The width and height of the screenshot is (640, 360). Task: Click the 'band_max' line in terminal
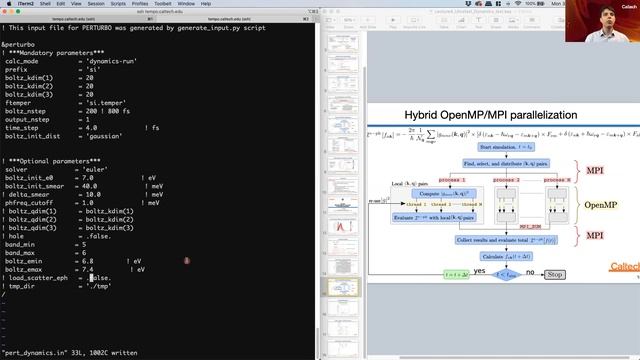point(45,253)
